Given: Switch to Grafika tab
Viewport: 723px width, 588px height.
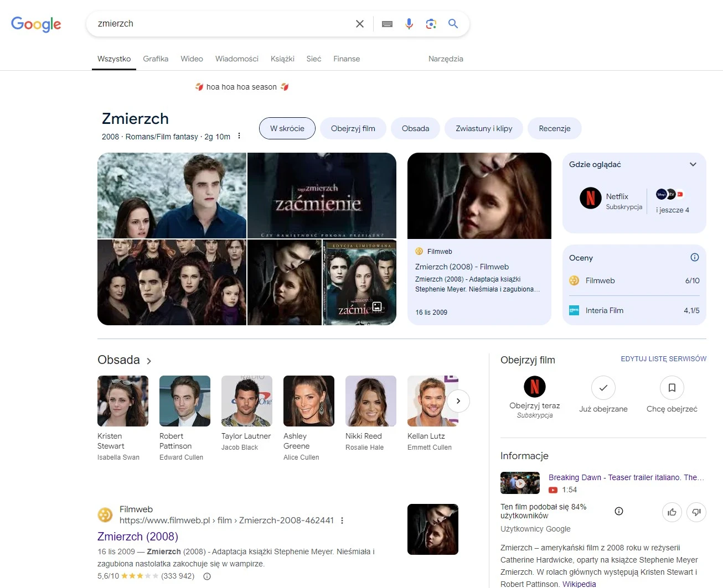Looking at the screenshot, I should pyautogui.click(x=156, y=59).
